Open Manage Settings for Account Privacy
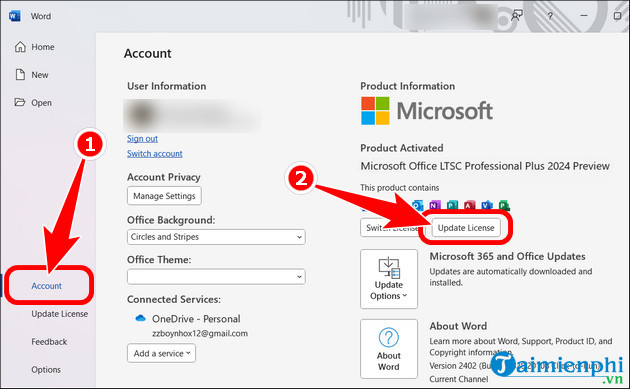Viewport: 630px width, 389px height. point(164,196)
